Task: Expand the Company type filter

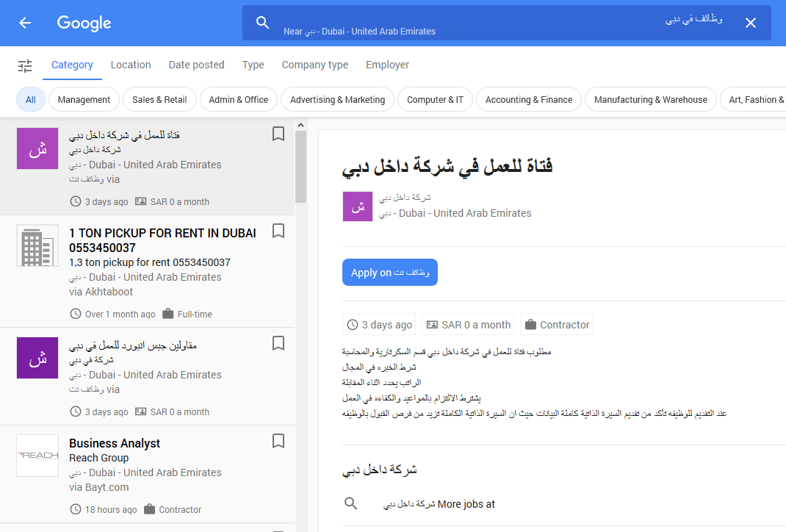Action: 315,65
